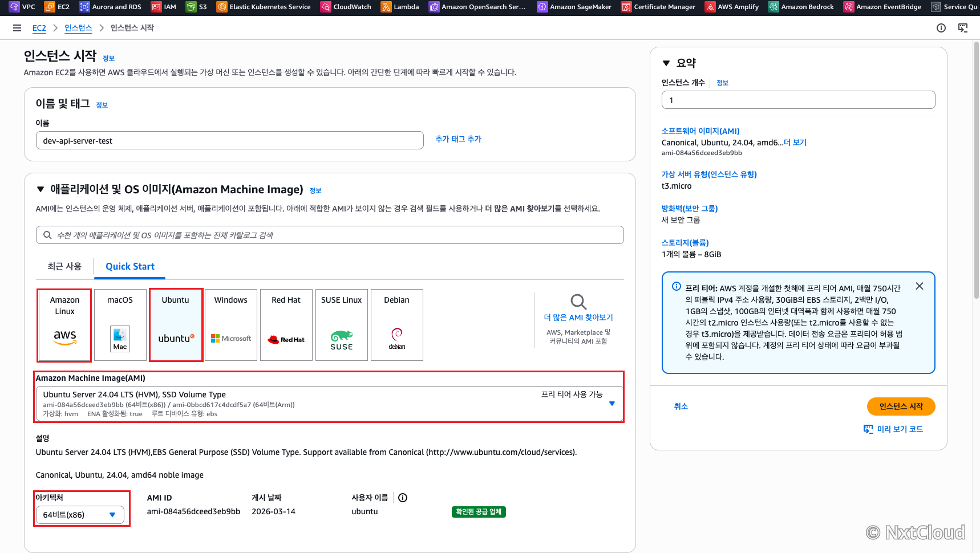Select the Windows AMI tile
980x553 pixels.
pos(230,325)
